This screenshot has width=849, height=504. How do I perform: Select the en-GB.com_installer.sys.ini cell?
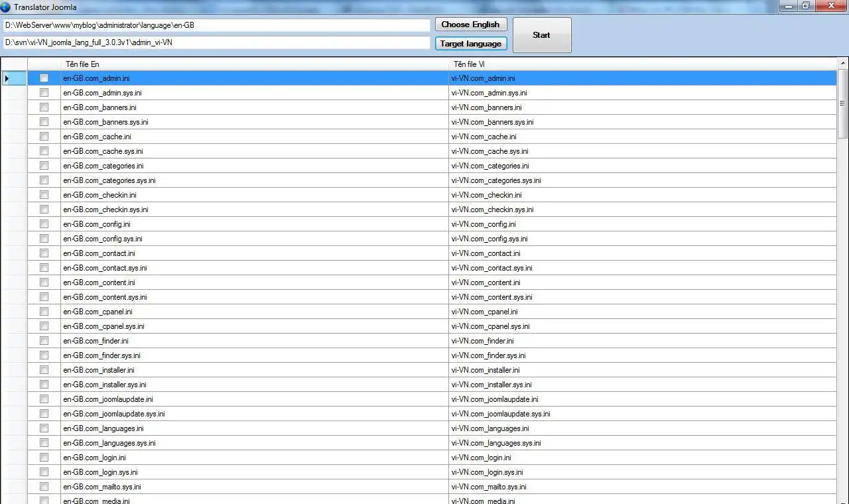(x=255, y=385)
